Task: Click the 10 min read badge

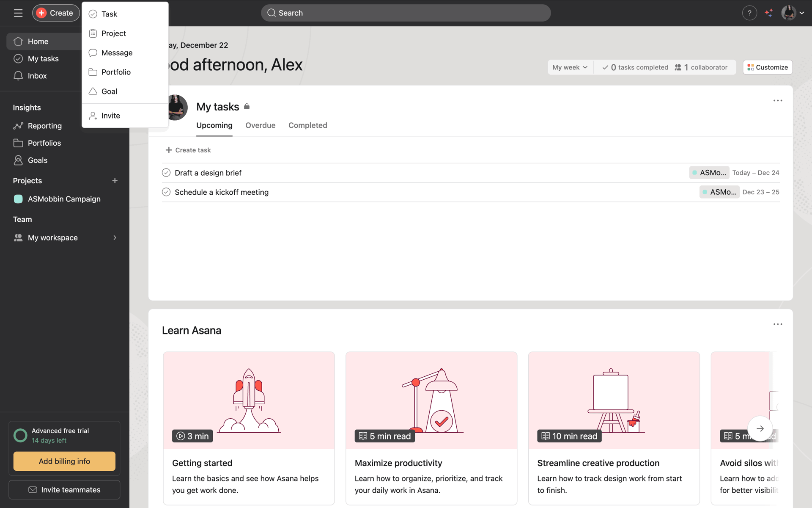Action: point(569,436)
